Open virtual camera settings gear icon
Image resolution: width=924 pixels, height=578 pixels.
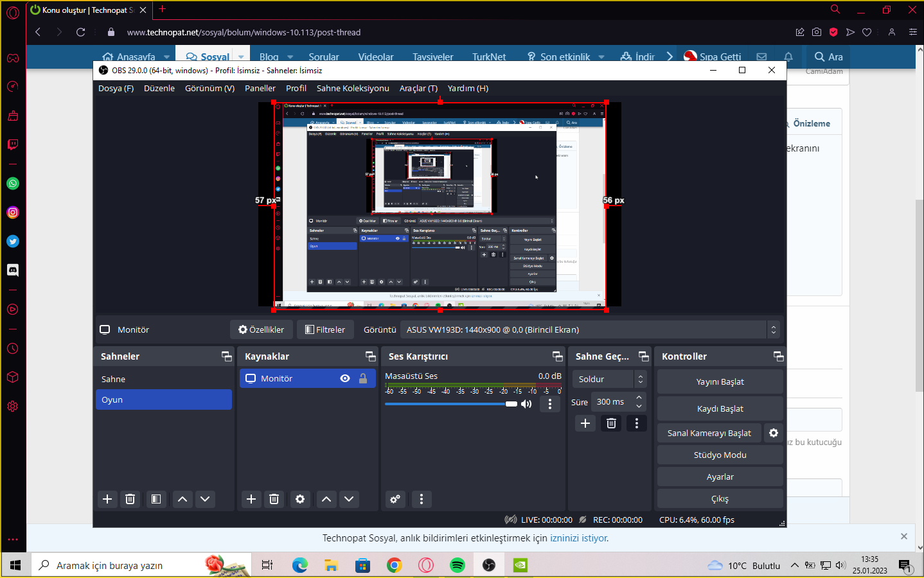(x=774, y=433)
